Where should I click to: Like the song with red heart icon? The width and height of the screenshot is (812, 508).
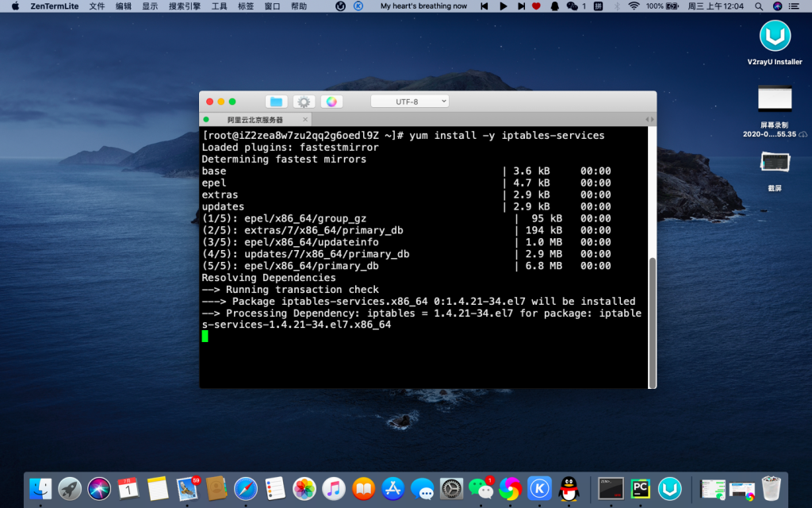point(536,6)
